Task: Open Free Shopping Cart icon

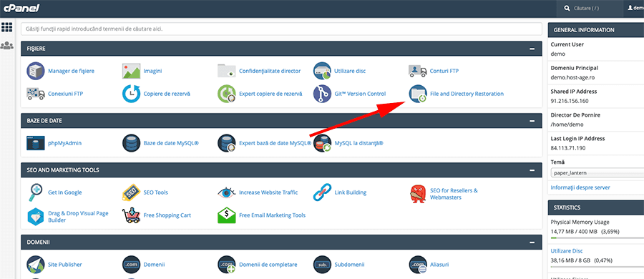Action: (132, 215)
